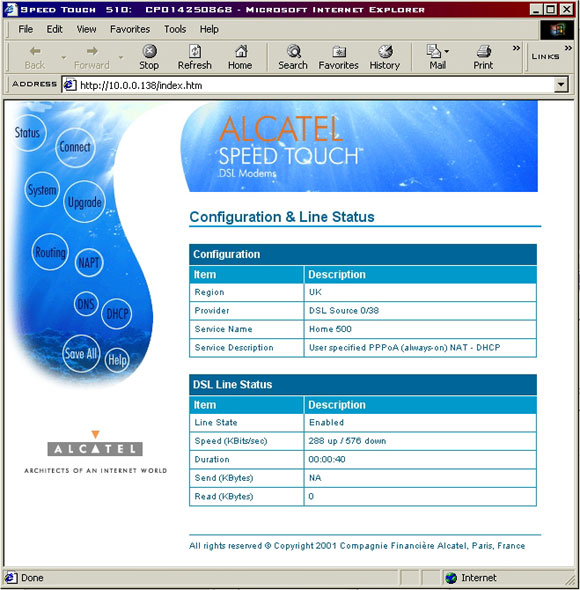Open the DNS bubble in sidebar
Screen dimensions: 580x590
tap(86, 304)
